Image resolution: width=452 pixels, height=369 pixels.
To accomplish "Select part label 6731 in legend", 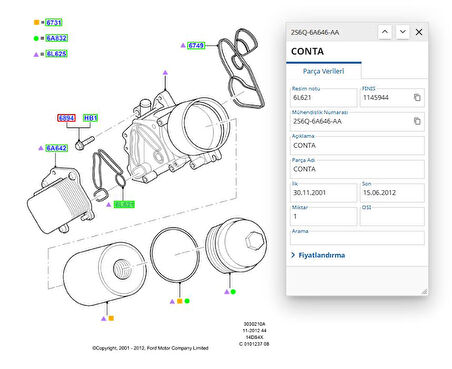I will [x=54, y=22].
